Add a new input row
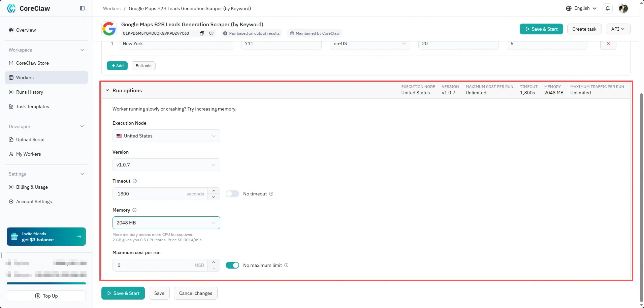This screenshot has width=644, height=308. (117, 66)
